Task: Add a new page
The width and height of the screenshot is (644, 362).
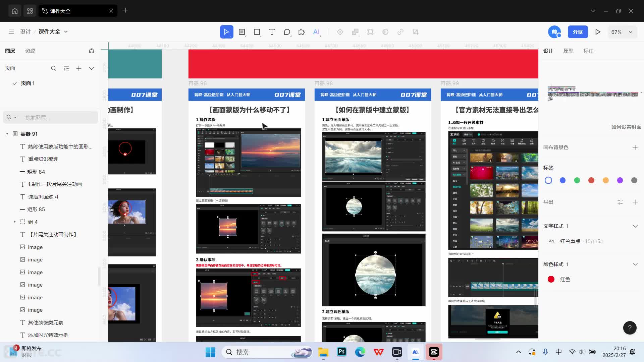Action: click(x=79, y=68)
